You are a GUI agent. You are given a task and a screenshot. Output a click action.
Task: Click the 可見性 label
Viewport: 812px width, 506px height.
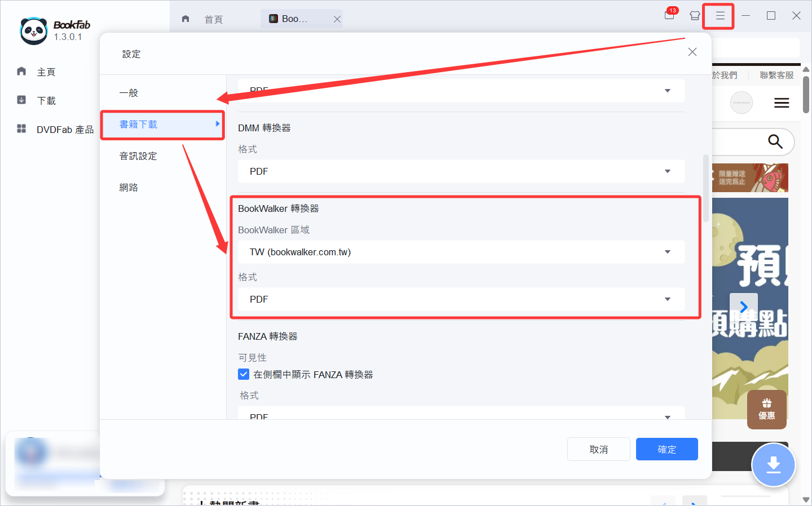[x=253, y=358]
